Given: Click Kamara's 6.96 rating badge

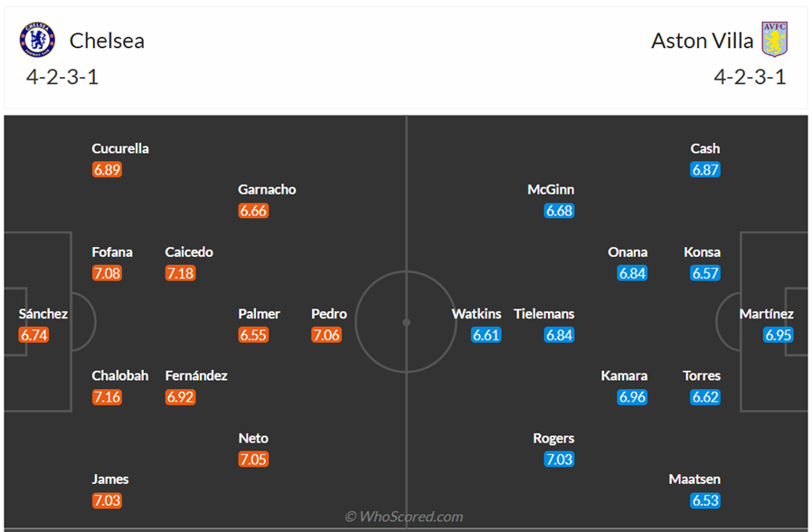Looking at the screenshot, I should [x=632, y=396].
